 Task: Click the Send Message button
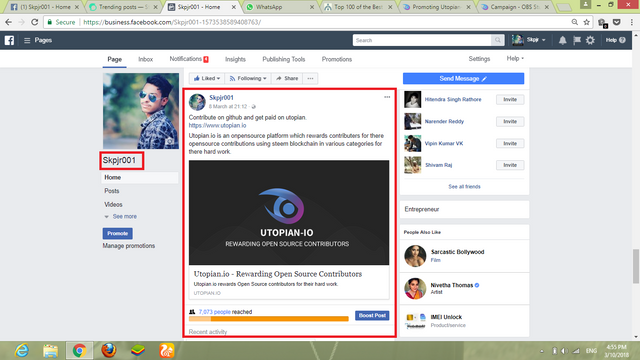(463, 78)
